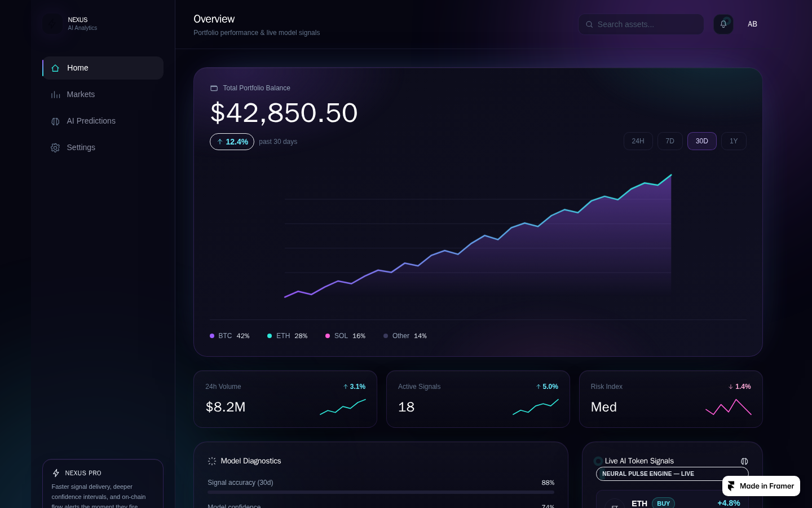Click the AI Predictions brain icon in sidebar

[x=55, y=121]
